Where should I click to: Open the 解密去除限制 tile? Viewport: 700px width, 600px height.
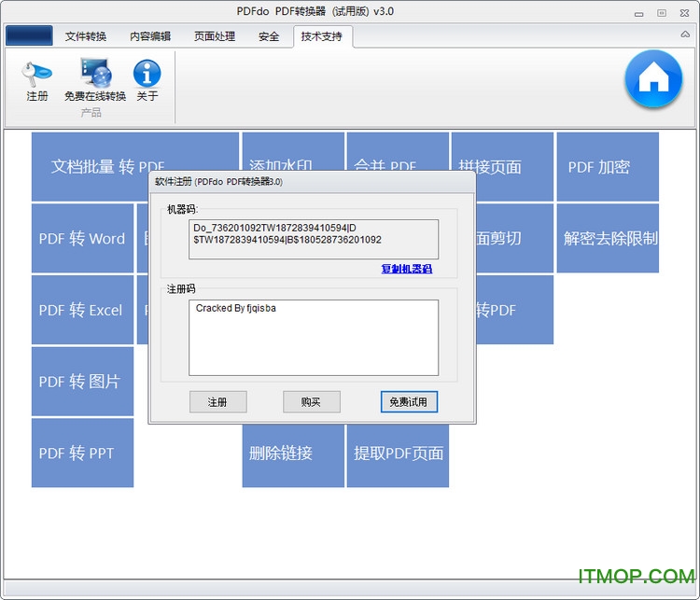click(608, 238)
